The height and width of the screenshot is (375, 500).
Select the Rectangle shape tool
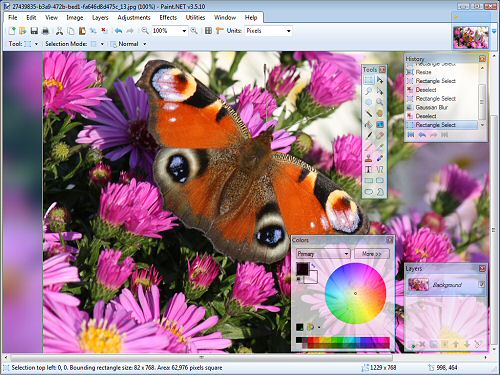(x=369, y=180)
